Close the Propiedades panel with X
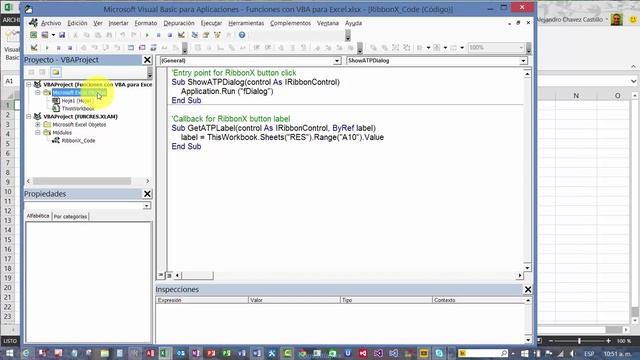 (147, 194)
